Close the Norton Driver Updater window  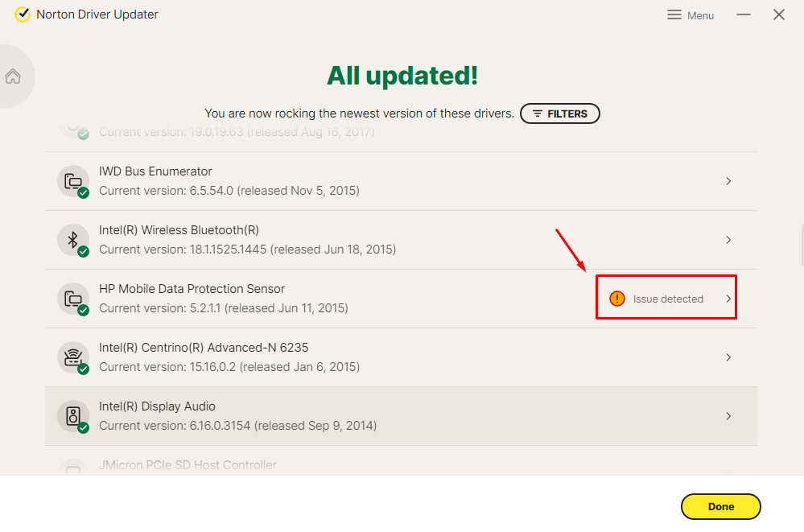coord(779,14)
